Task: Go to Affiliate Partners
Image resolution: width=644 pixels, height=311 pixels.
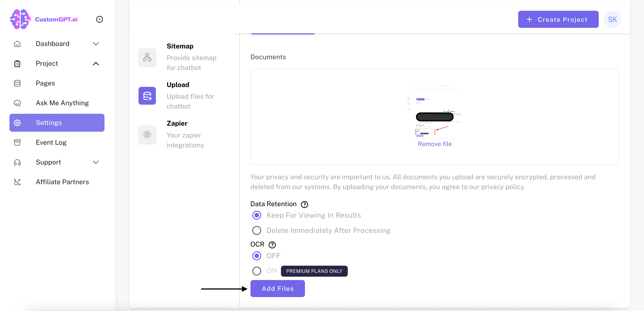Action: [x=62, y=182]
